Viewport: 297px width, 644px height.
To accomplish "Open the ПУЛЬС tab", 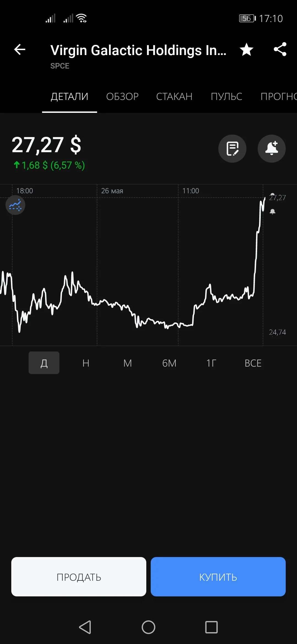I will point(227,97).
